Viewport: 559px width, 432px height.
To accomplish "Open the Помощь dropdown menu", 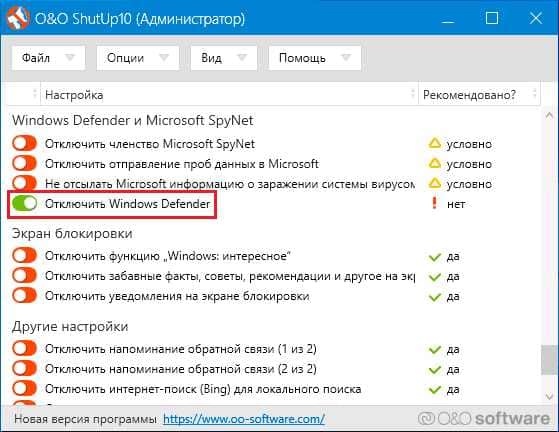I will 315,58.
